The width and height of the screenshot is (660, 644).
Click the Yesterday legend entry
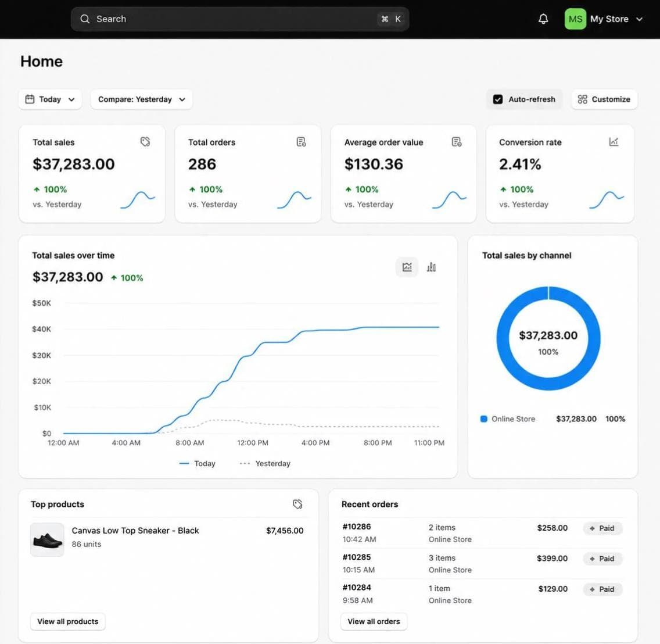tap(265, 464)
